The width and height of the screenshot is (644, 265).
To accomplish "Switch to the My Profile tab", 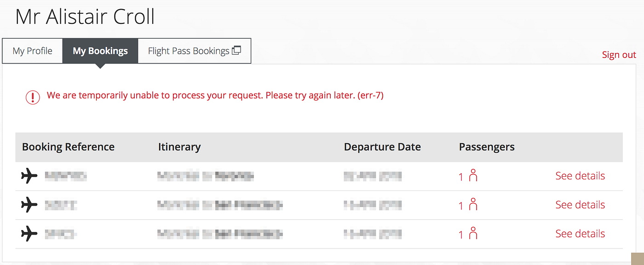I will 33,51.
